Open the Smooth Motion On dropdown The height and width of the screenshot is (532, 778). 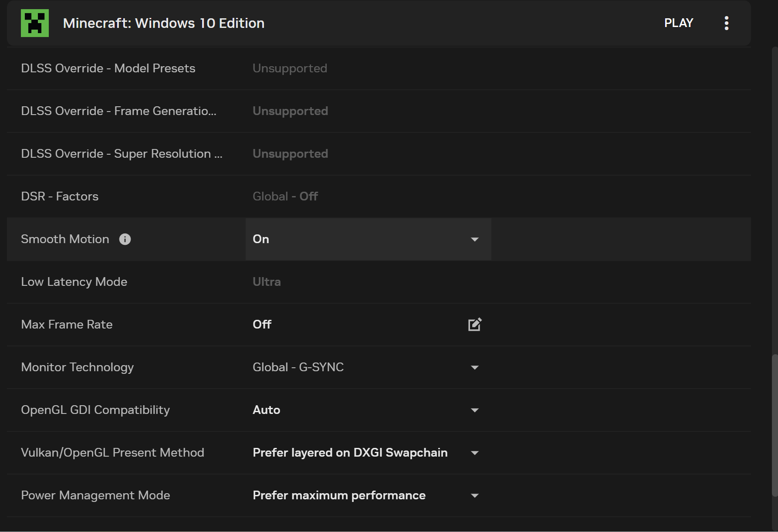click(368, 239)
